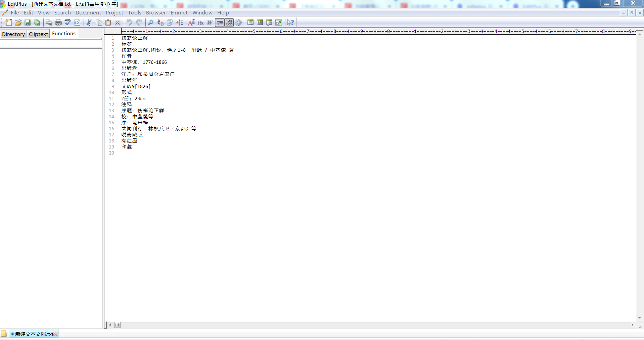Open the Help menu
The width and height of the screenshot is (644, 340).
click(x=223, y=12)
